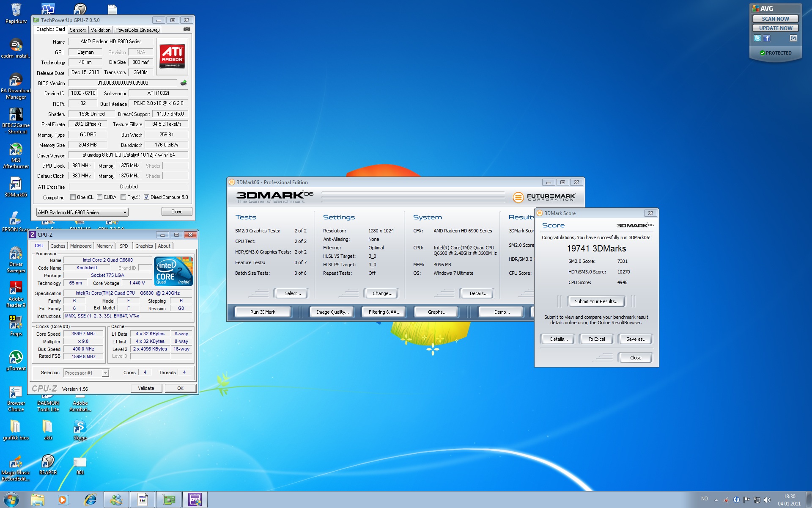Open Graphs in 3DMark06
This screenshot has height=508, width=812.
point(437,312)
